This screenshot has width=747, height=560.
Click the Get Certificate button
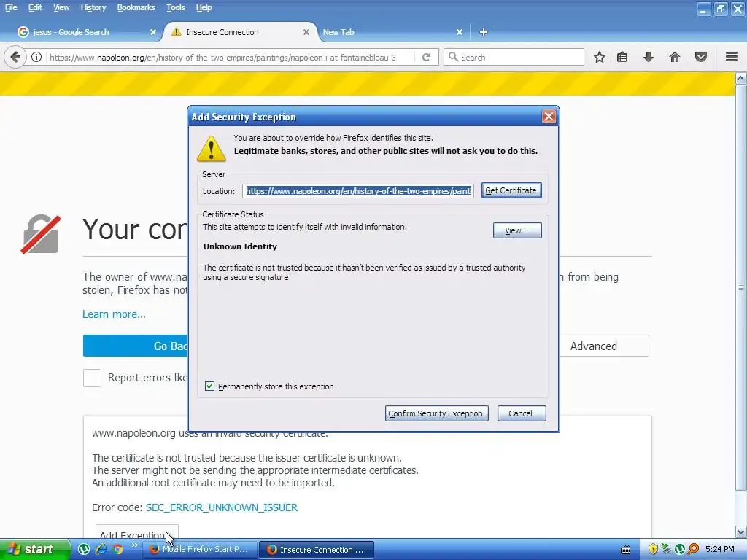tap(511, 190)
